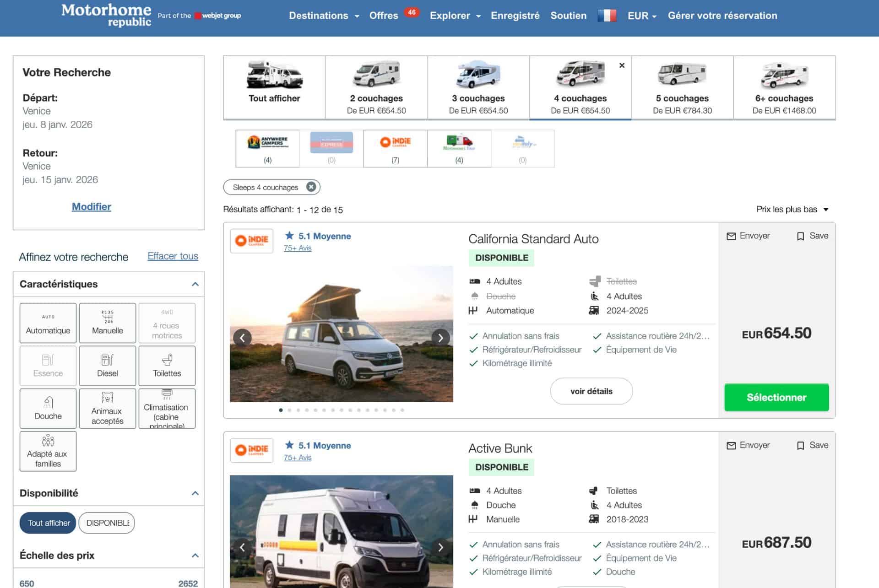The height and width of the screenshot is (588, 879).
Task: Save the California Standard Auto listing
Action: 813,236
